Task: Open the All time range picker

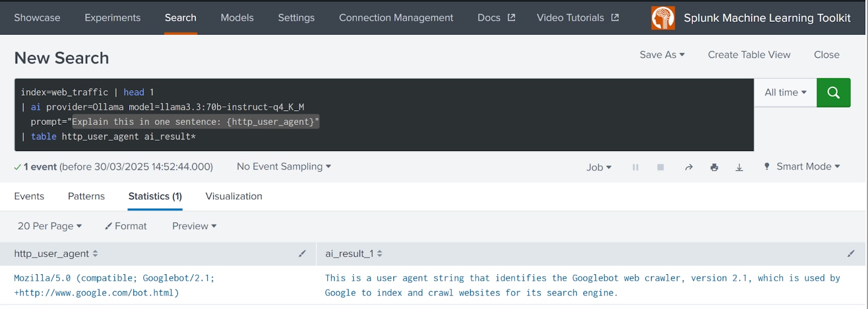Action: 786,93
